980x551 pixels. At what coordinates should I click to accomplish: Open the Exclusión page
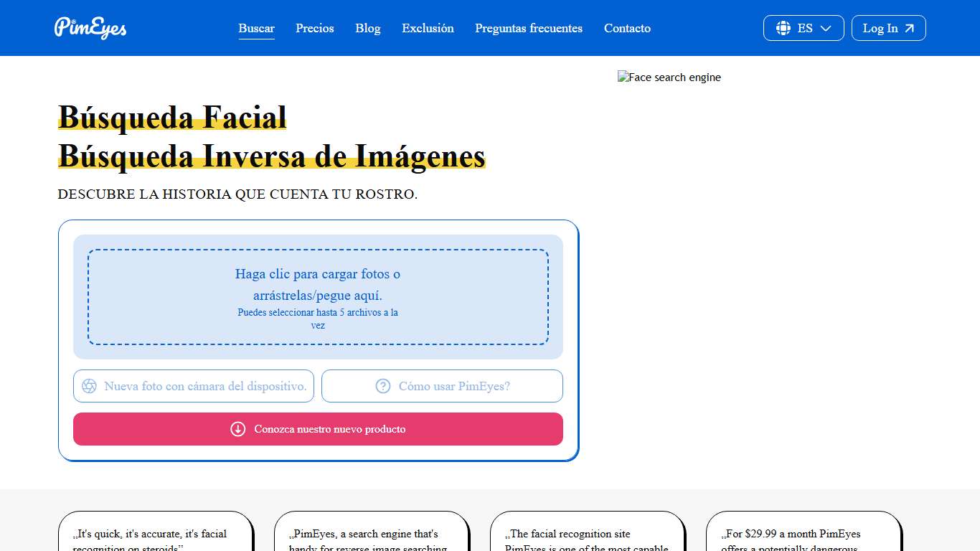(428, 28)
